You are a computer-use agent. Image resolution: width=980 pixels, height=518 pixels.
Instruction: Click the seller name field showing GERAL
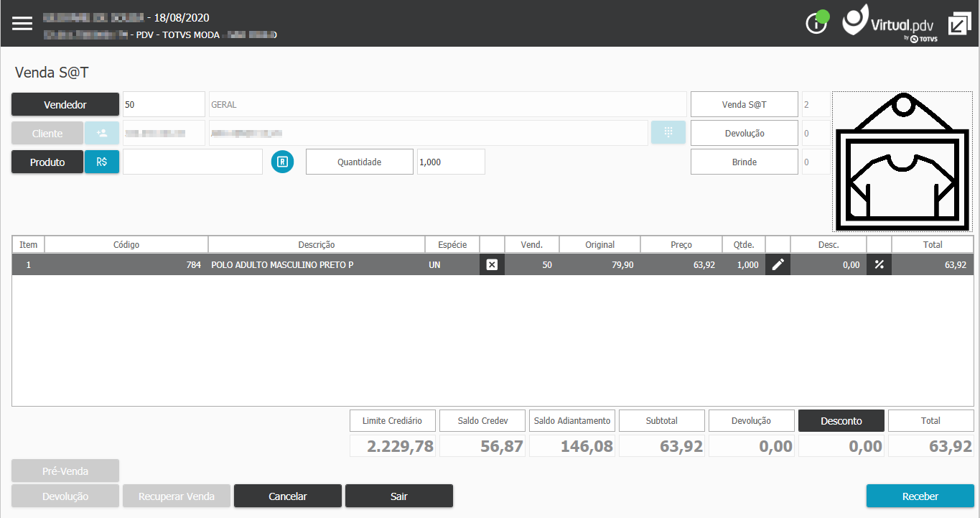[x=447, y=104]
